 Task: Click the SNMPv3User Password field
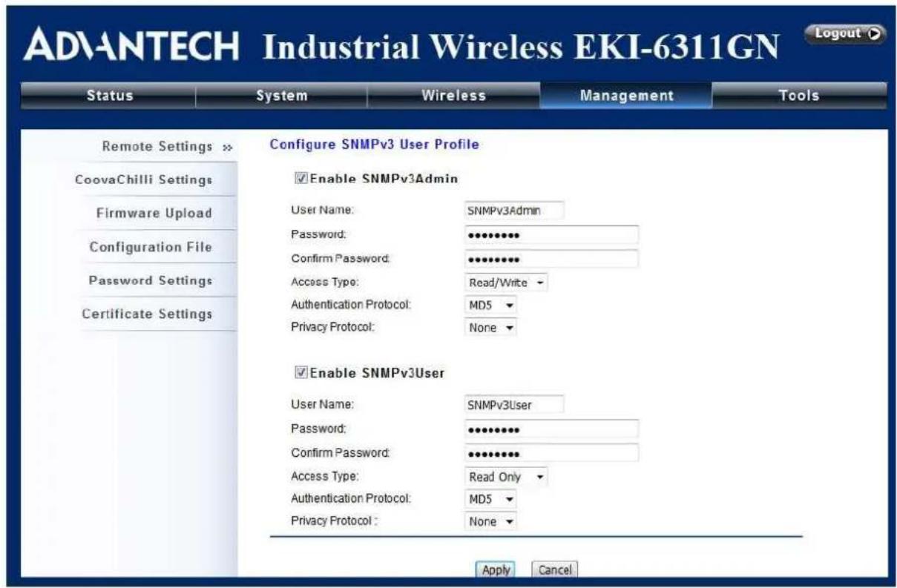point(551,429)
